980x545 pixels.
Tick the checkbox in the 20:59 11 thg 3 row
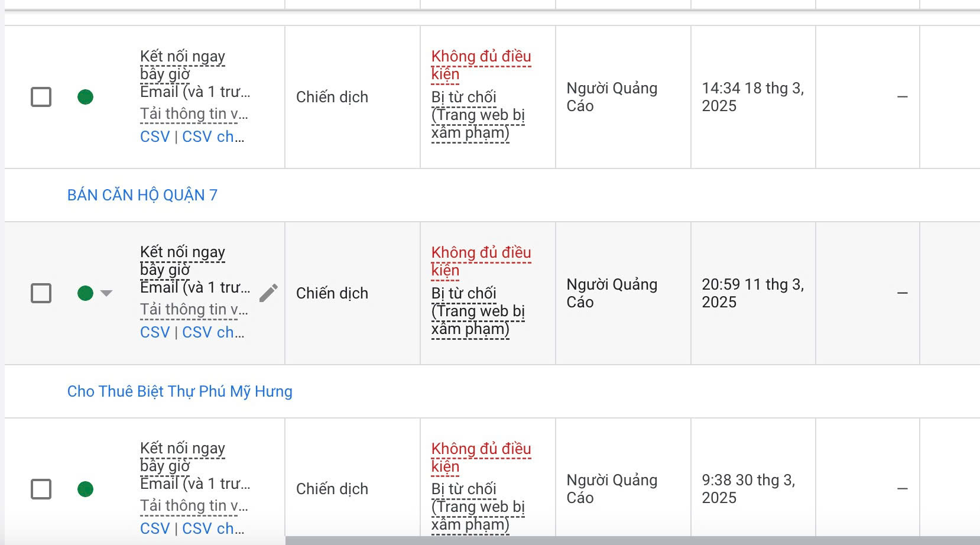tap(41, 293)
